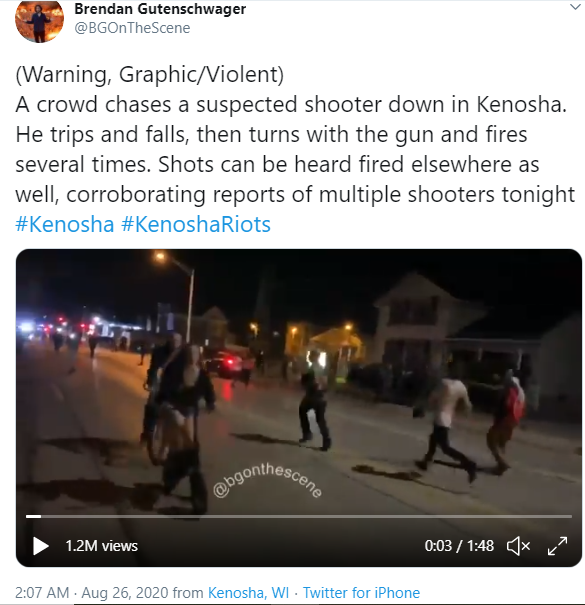The height and width of the screenshot is (605, 585).
Task: Click the @bgonthescene video watermark
Action: pos(267,481)
